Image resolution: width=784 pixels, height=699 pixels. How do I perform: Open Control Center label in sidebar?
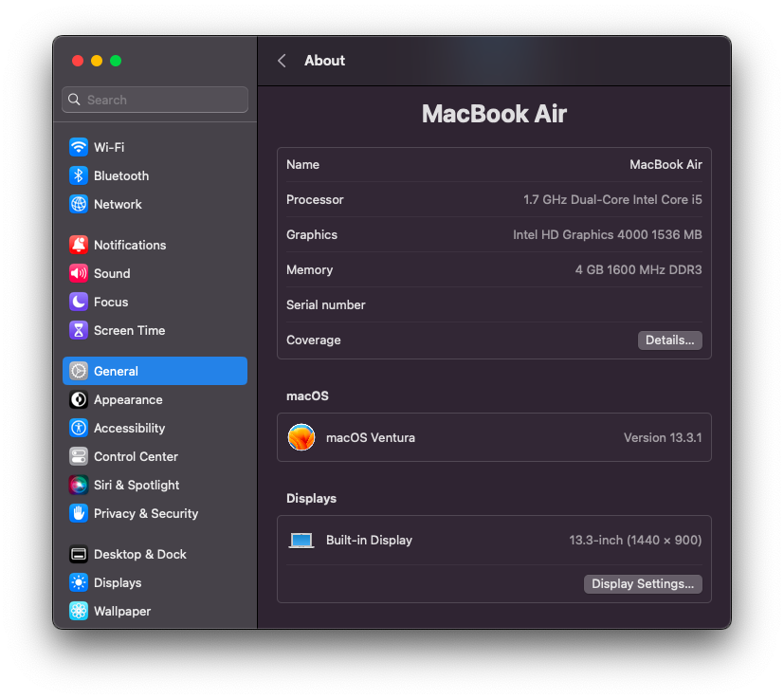[x=136, y=456]
